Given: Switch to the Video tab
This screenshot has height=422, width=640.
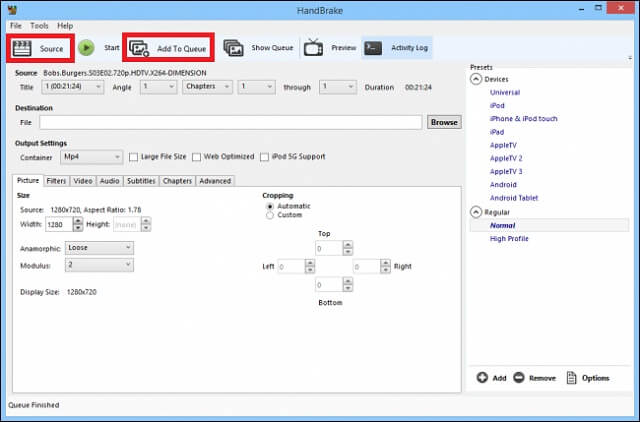Looking at the screenshot, I should point(83,181).
